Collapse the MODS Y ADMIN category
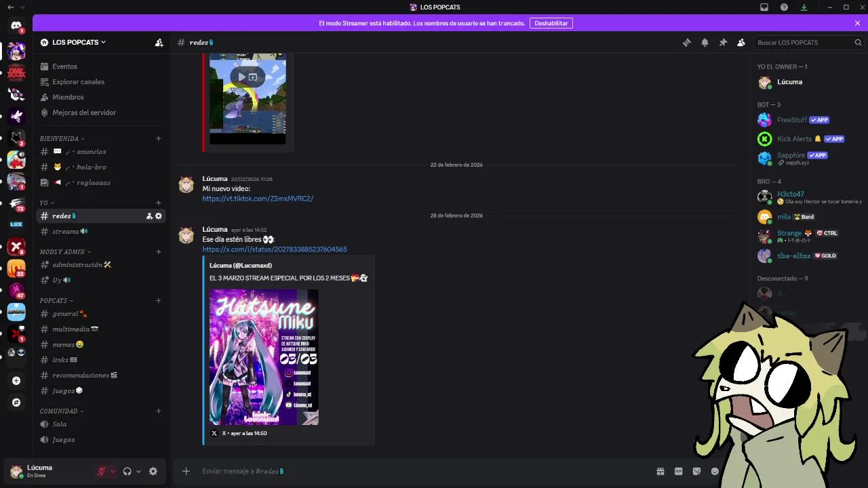Viewport: 868px width, 488px height. coord(65,251)
